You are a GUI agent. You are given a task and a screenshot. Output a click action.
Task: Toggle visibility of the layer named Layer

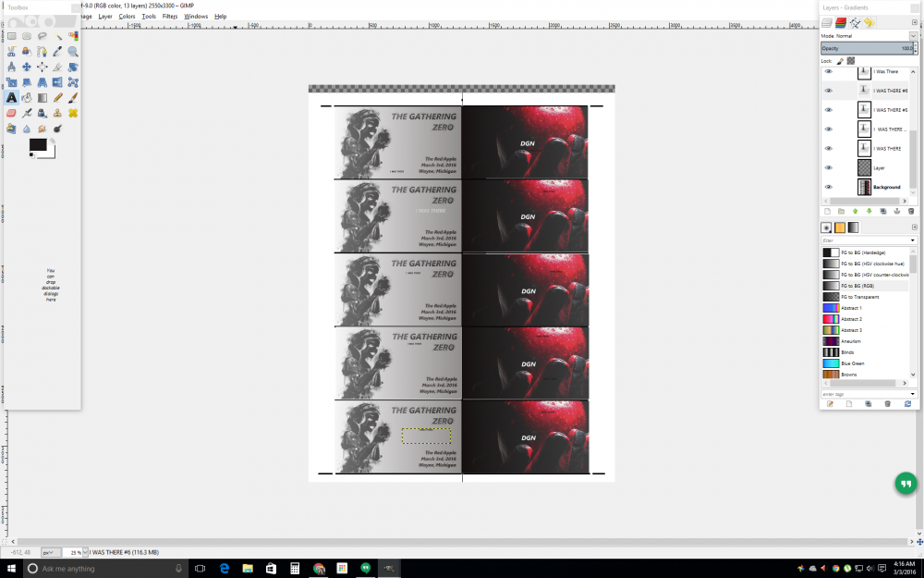(829, 168)
